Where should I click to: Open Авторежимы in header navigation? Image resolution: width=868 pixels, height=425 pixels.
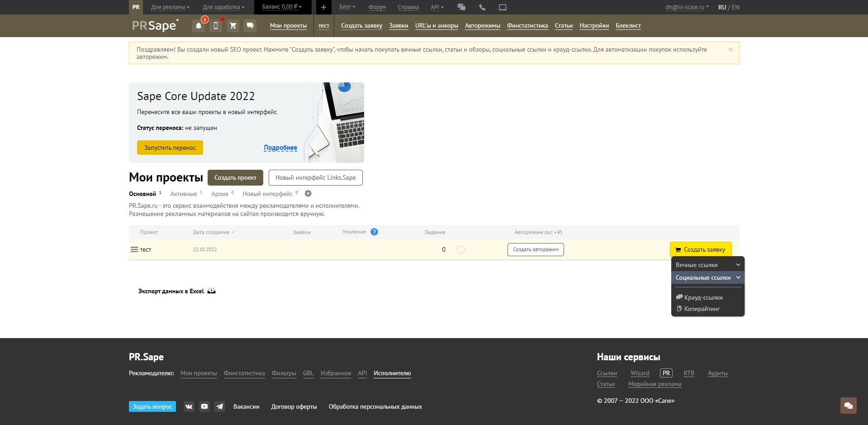[483, 26]
